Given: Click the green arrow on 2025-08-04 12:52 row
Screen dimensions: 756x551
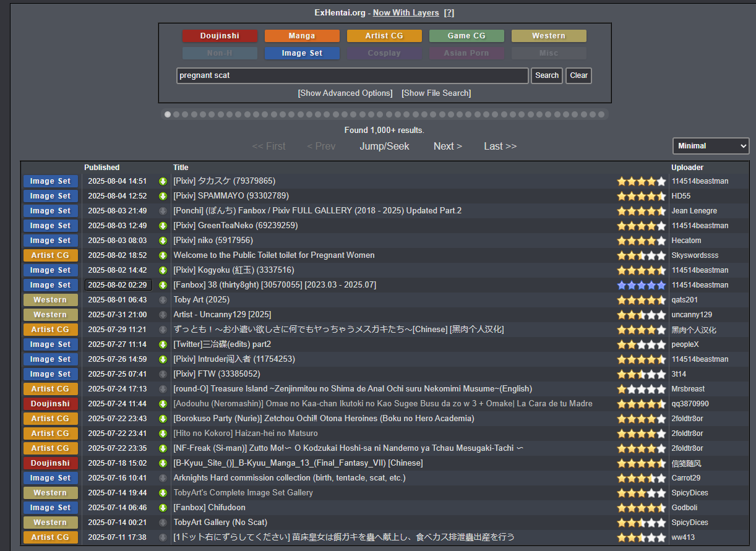Looking at the screenshot, I should (163, 196).
